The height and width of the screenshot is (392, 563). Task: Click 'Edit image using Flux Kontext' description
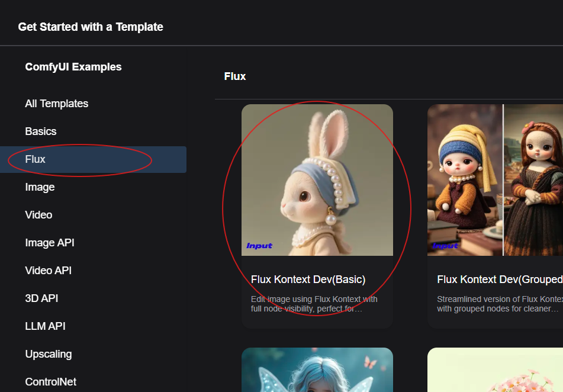[314, 304]
